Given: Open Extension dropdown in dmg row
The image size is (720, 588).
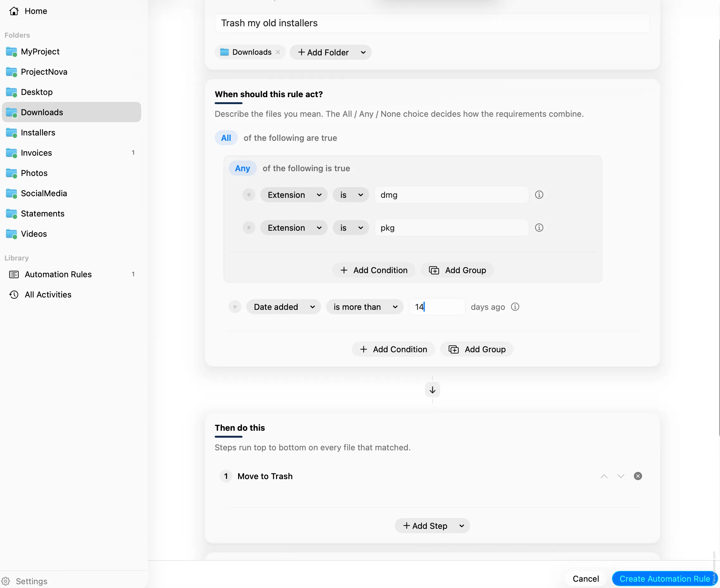Looking at the screenshot, I should coord(294,195).
